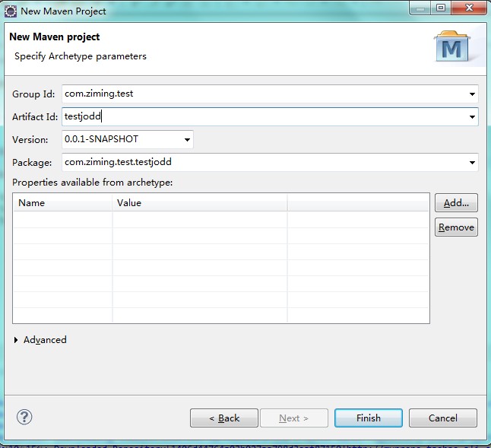Click the disabled Next button
This screenshot has height=448, width=491.
pyautogui.click(x=293, y=418)
